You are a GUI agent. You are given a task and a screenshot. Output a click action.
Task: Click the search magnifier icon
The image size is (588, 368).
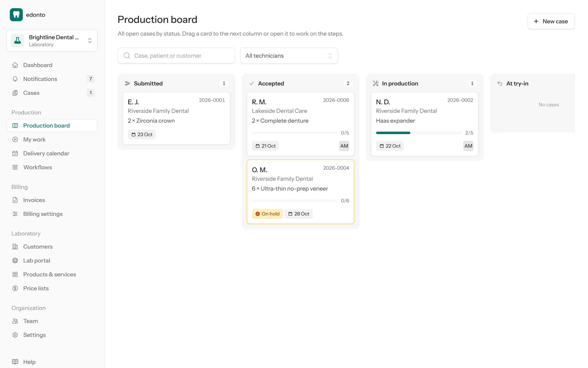[x=127, y=56]
